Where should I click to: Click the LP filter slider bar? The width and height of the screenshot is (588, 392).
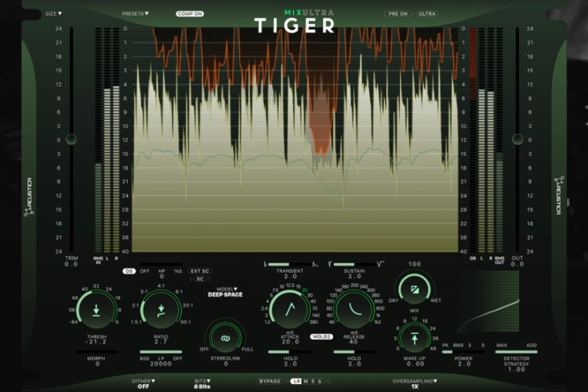pos(161,352)
